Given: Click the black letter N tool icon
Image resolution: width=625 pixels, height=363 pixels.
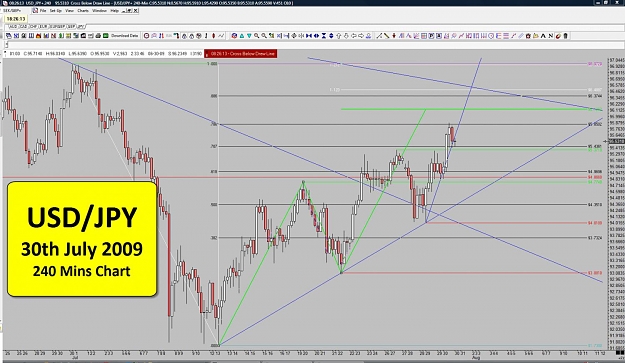Looking at the screenshot, I should [x=550, y=36].
